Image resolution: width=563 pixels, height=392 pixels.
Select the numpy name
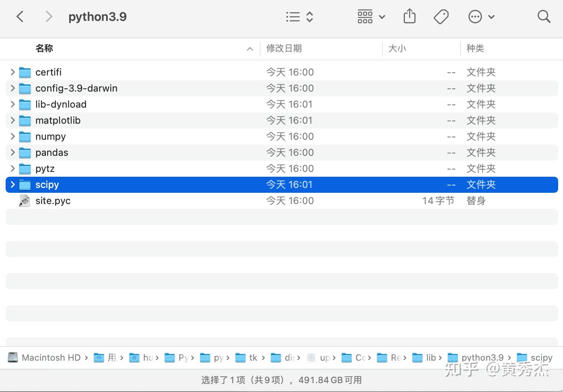(50, 137)
